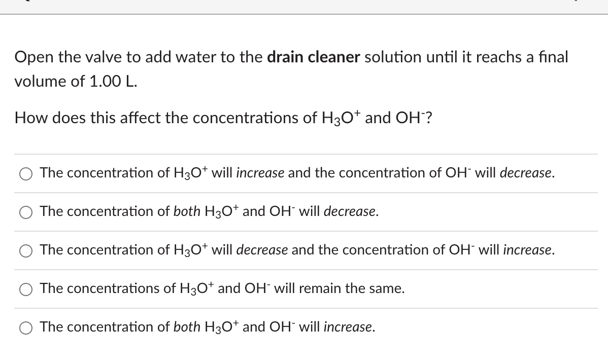This screenshot has height=364, width=608.
Task: Select radio for concentrations remain the same
Action: click(x=26, y=289)
